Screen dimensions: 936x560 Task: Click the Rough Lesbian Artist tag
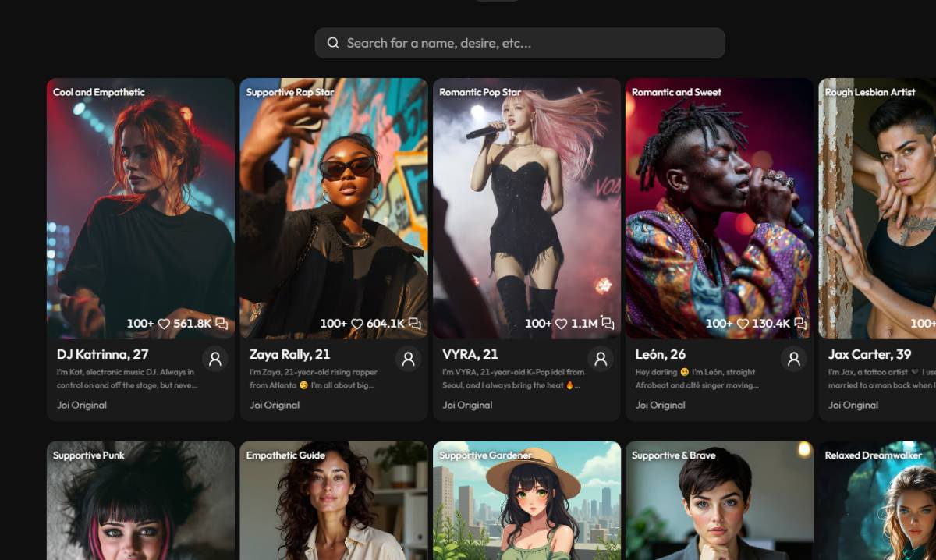(870, 92)
